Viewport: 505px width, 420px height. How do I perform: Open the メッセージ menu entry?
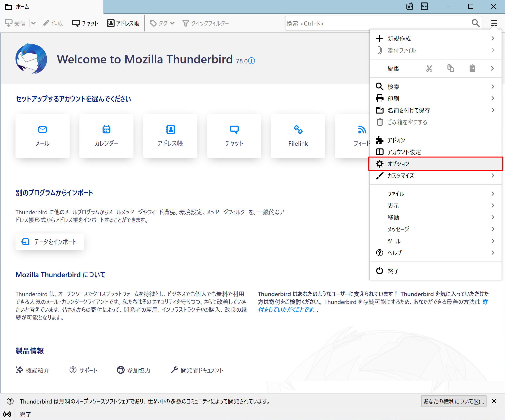435,229
